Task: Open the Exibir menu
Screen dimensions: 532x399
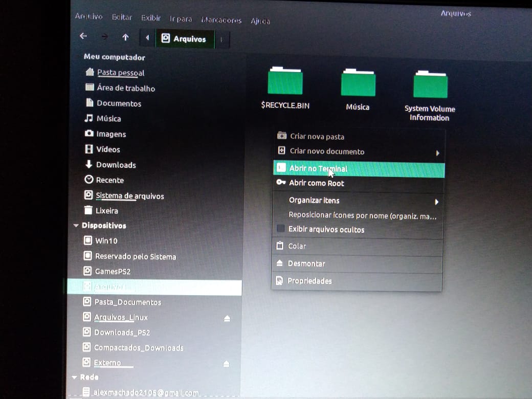Action: 151,18
